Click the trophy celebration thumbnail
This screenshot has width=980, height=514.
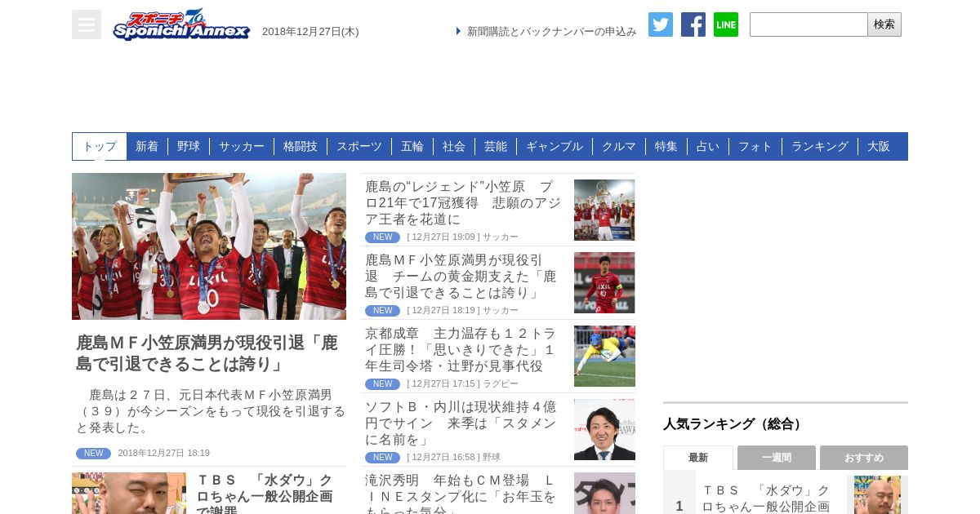coord(604,210)
